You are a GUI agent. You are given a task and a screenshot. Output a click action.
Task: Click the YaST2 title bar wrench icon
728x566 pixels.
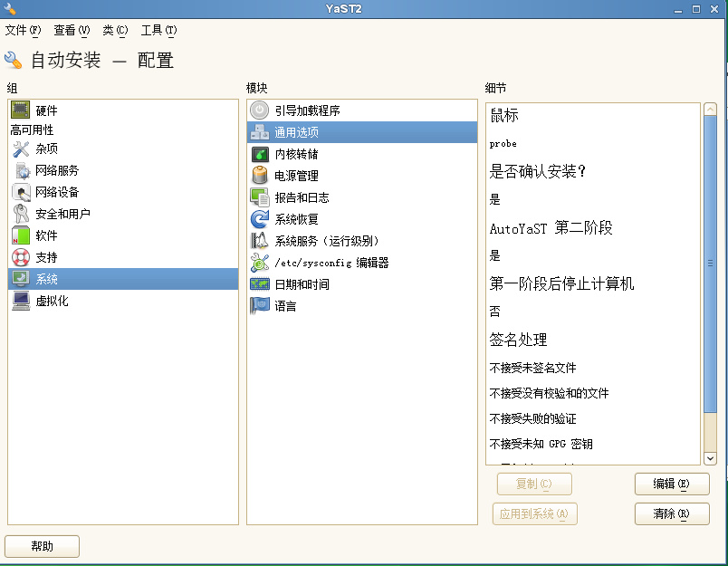pos(10,8)
